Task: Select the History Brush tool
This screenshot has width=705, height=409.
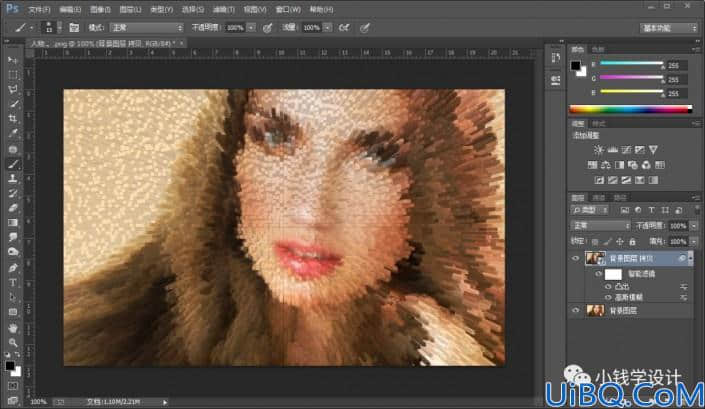Action: click(x=13, y=193)
